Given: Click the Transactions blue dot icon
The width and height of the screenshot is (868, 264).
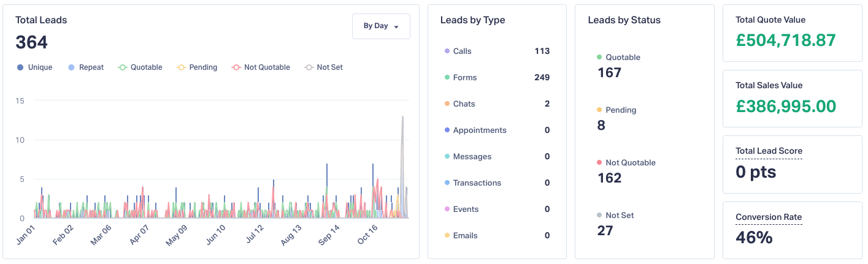Looking at the screenshot, I should click(447, 183).
